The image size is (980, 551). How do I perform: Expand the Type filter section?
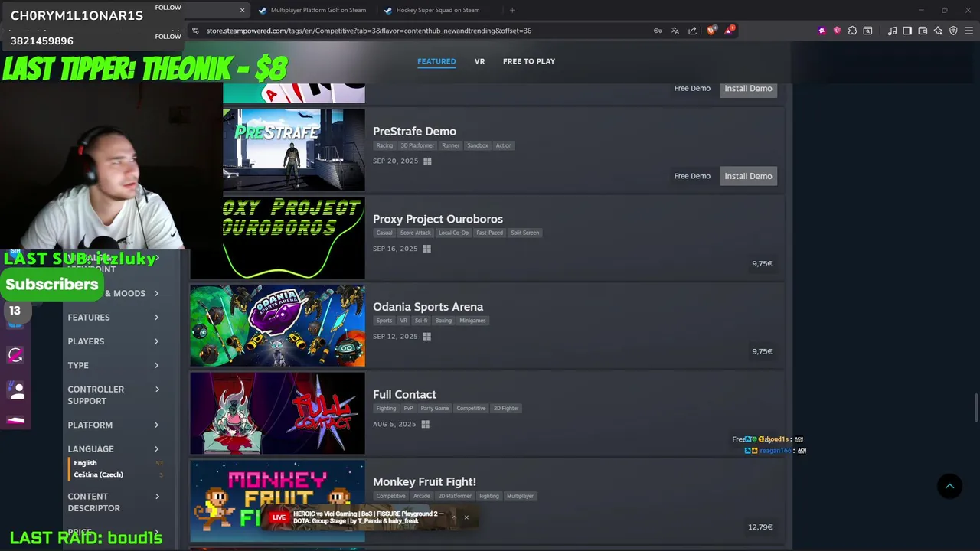click(x=113, y=366)
